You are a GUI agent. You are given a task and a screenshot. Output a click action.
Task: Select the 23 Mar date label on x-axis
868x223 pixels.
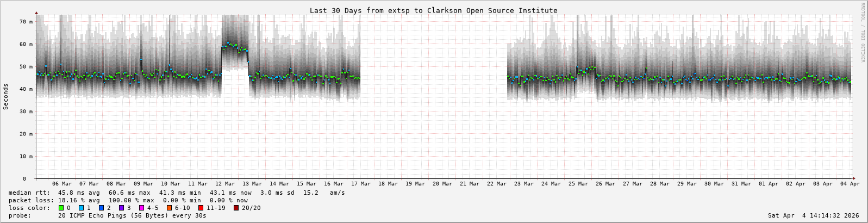point(524,184)
